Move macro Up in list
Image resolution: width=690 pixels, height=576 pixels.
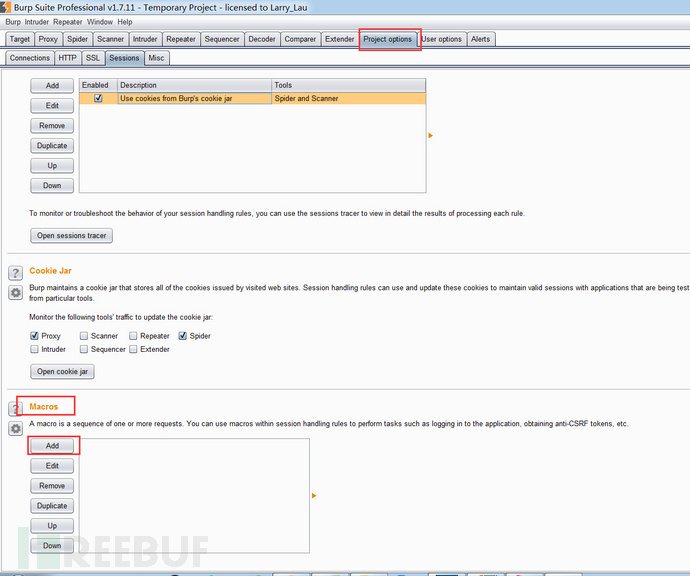click(x=52, y=525)
